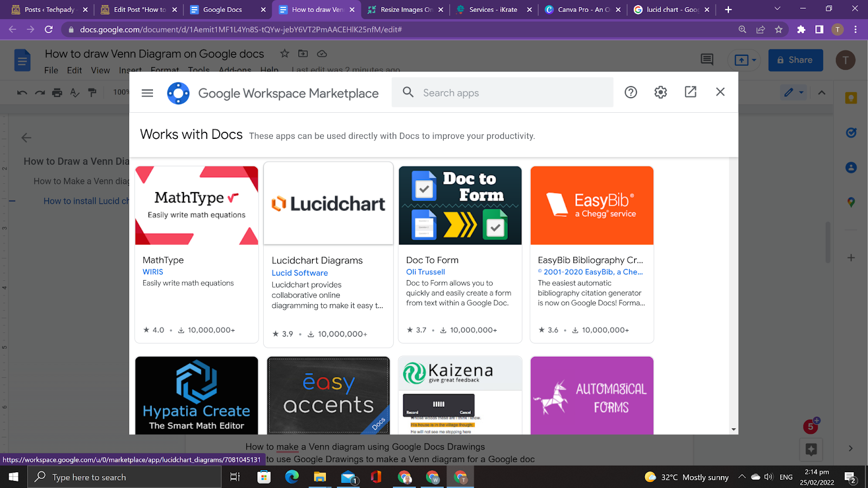The width and height of the screenshot is (868, 488).
Task: Open the View menu
Action: [100, 70]
